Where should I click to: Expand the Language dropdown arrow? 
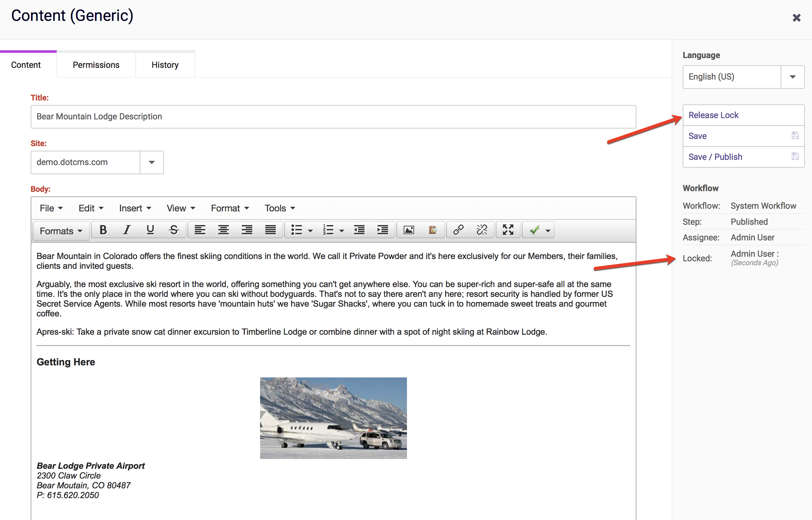[792, 77]
